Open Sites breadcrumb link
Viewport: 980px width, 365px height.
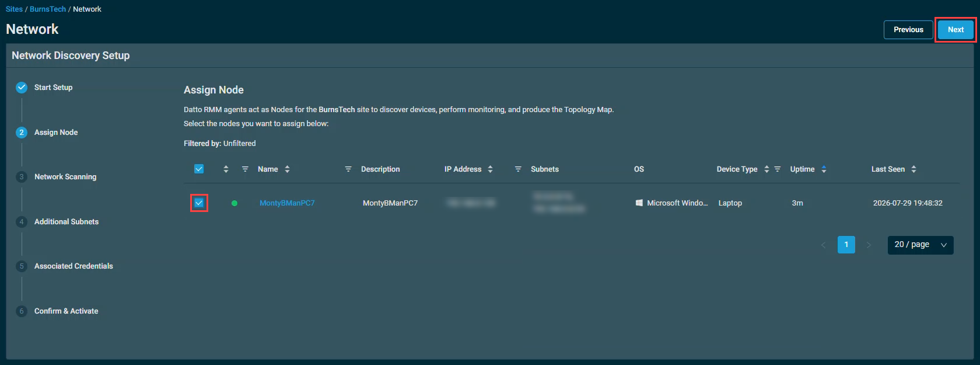14,9
